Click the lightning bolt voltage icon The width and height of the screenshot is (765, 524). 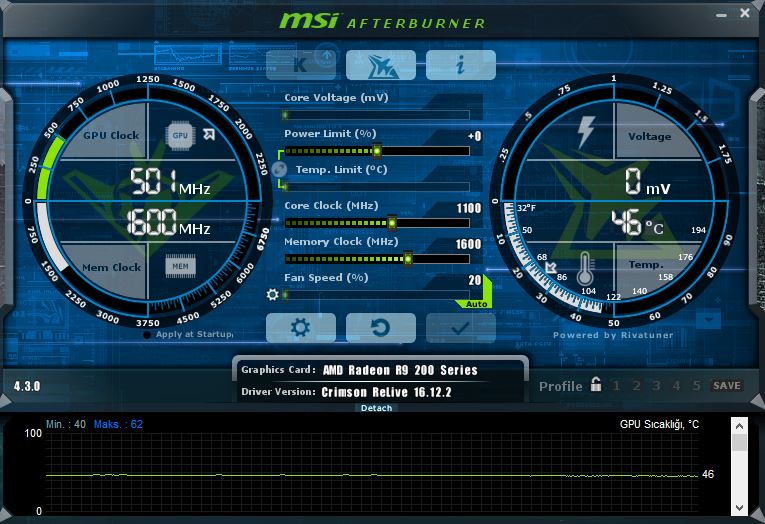pos(585,132)
